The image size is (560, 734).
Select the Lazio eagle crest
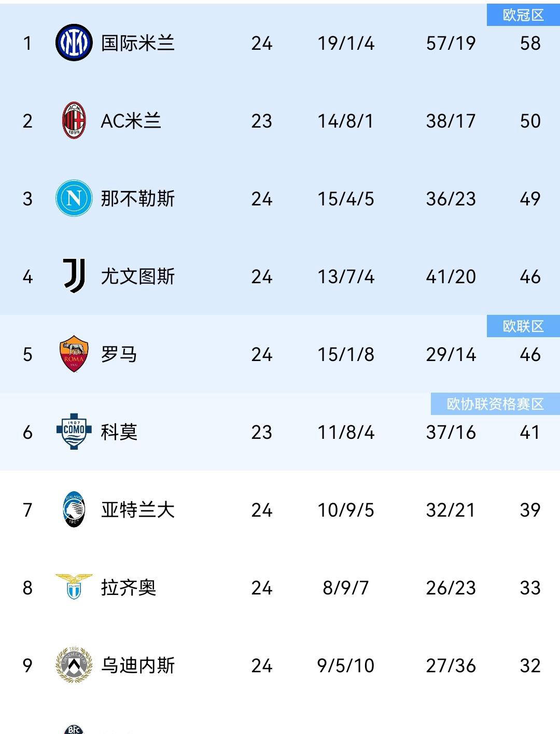(74, 587)
